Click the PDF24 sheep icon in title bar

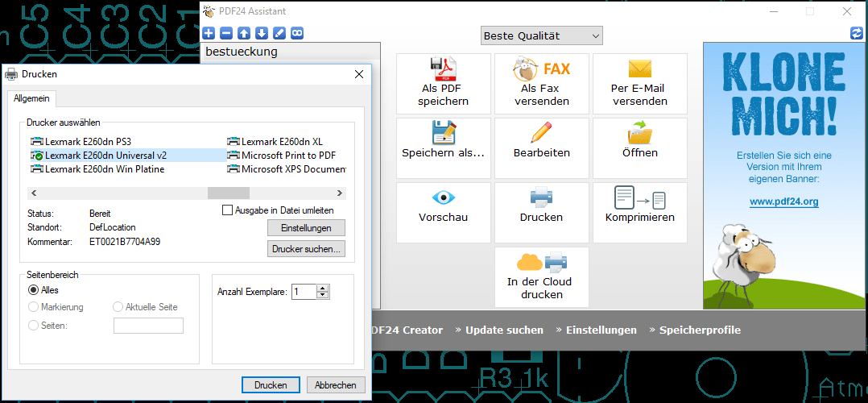pos(209,11)
